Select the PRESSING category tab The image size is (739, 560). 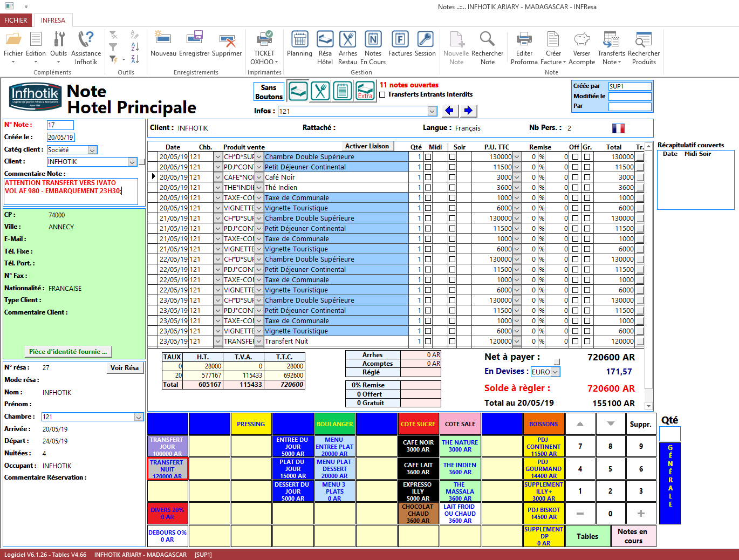[251, 424]
